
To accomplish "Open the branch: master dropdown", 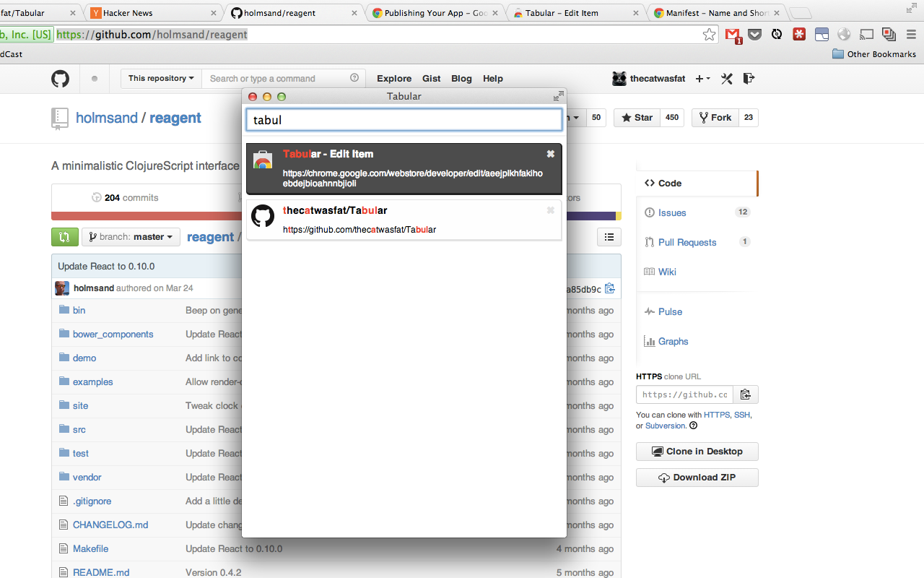I will click(x=131, y=236).
